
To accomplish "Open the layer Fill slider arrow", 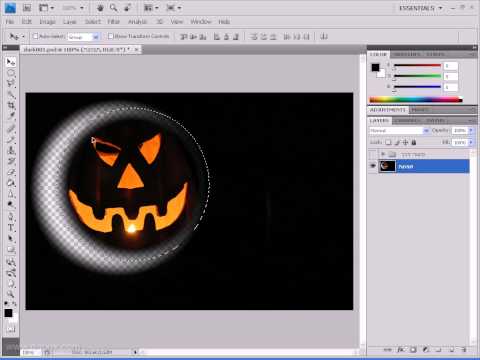I will (471, 142).
